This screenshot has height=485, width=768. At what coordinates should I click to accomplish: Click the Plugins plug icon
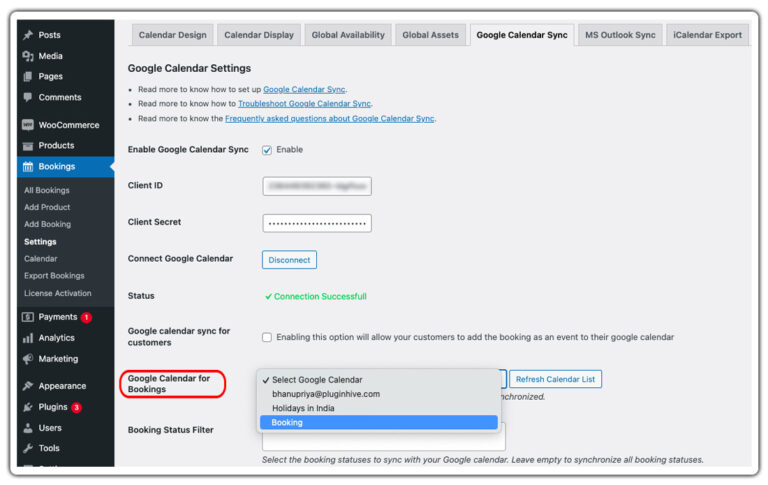pyautogui.click(x=28, y=407)
